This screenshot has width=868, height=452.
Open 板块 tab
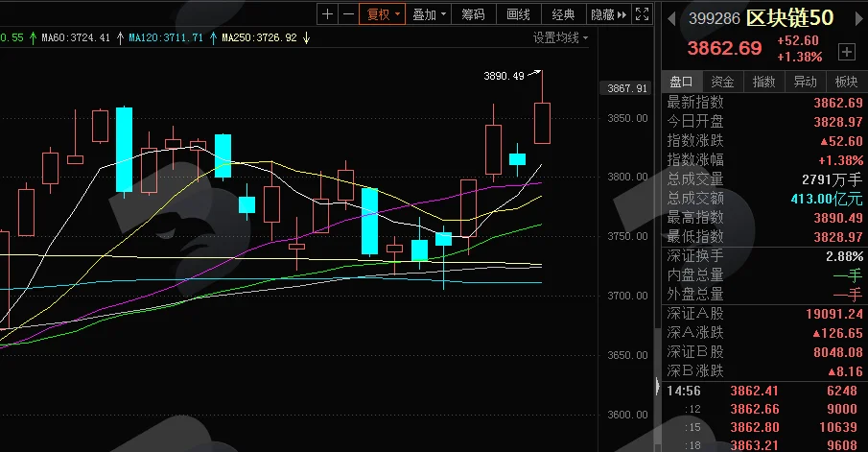846,82
